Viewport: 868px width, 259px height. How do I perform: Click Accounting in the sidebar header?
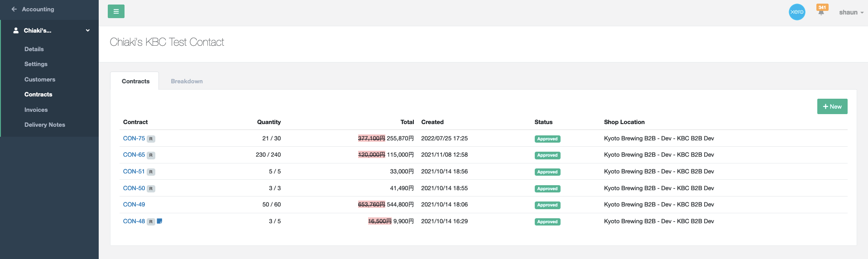tap(38, 9)
